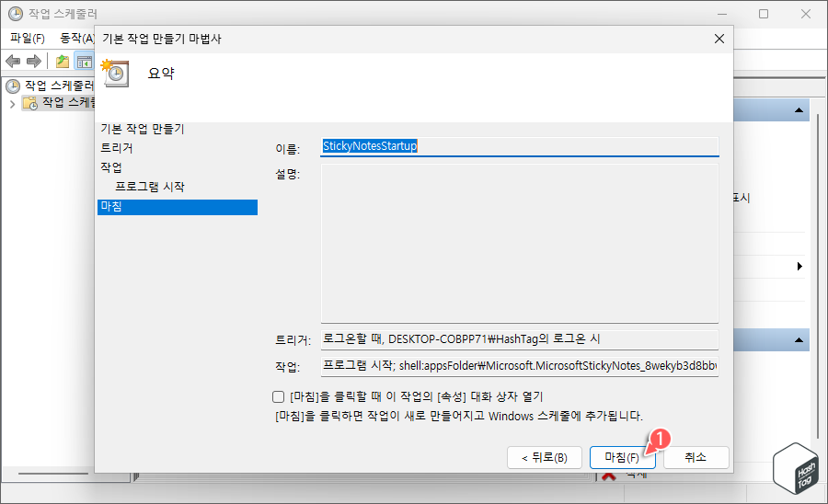Click the Back arrow toolbar icon
828x504 pixels.
point(13,62)
